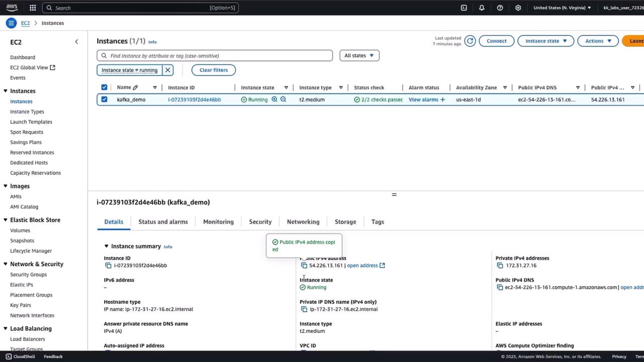
Task: Click the AWS logo home icon
Action: click(12, 8)
